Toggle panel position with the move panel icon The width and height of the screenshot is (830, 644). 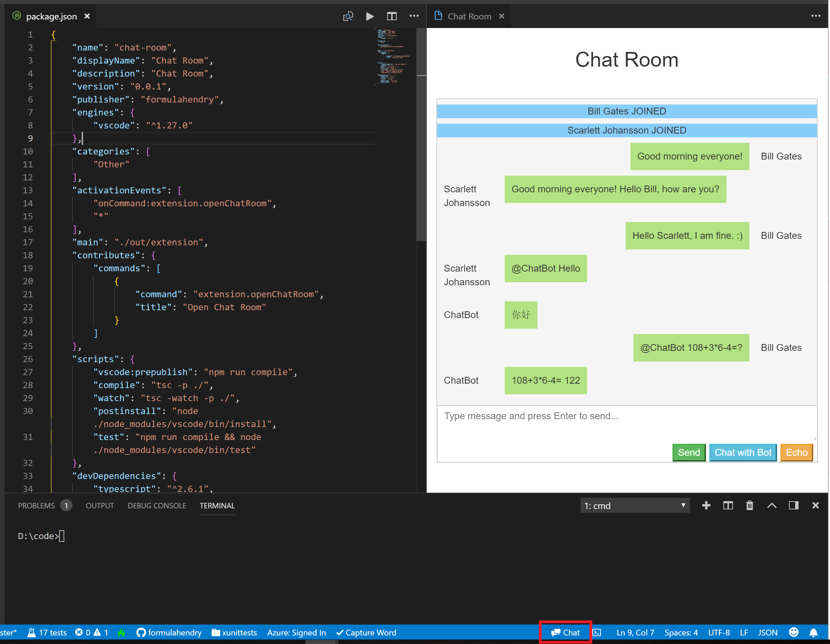[793, 505]
